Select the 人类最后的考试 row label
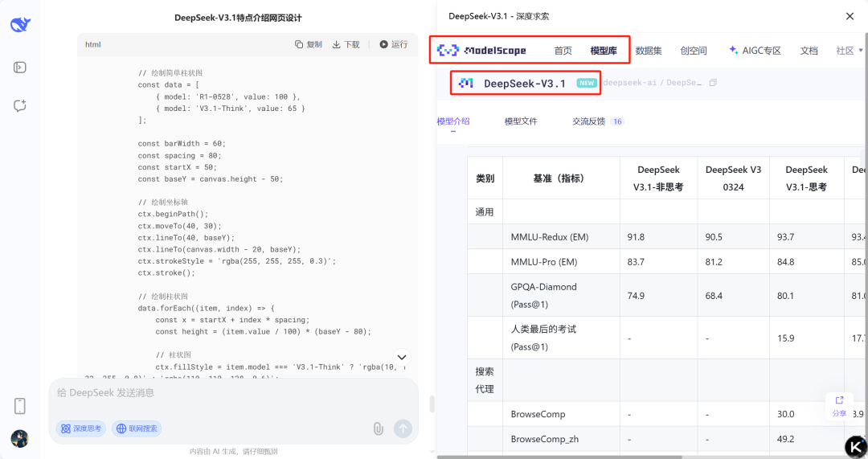 [x=543, y=338]
